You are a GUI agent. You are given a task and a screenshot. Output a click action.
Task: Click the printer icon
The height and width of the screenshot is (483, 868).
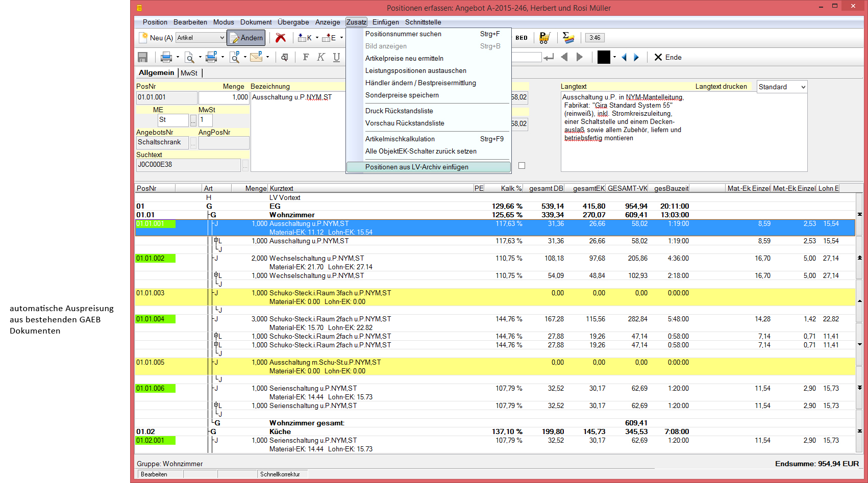click(166, 57)
